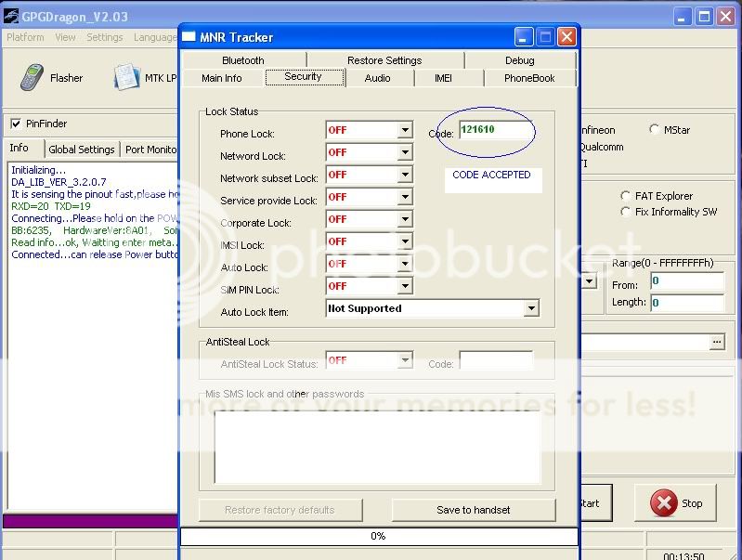The width and height of the screenshot is (742, 560).
Task: Switch to the Bluetooth tab
Action: [243, 60]
